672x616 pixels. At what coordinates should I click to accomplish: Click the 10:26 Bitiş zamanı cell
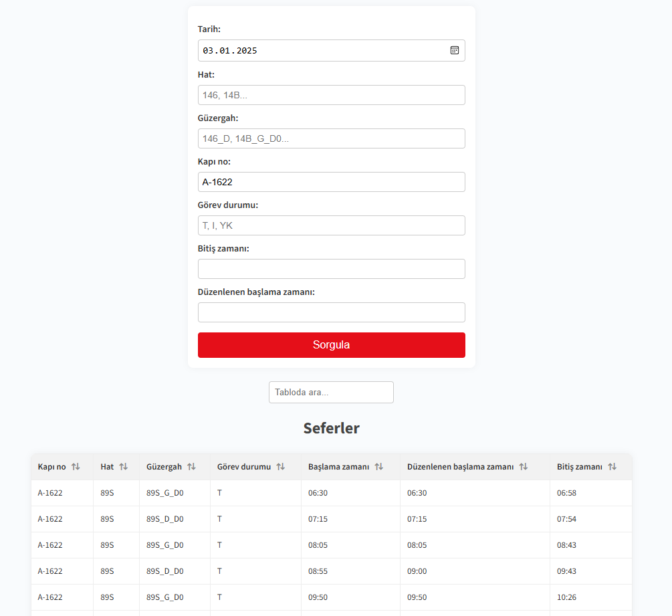(x=566, y=597)
